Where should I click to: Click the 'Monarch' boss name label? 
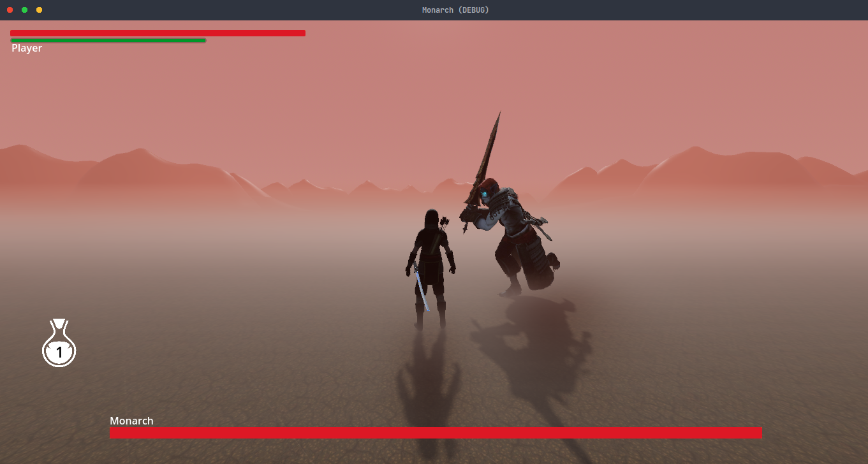click(x=131, y=421)
